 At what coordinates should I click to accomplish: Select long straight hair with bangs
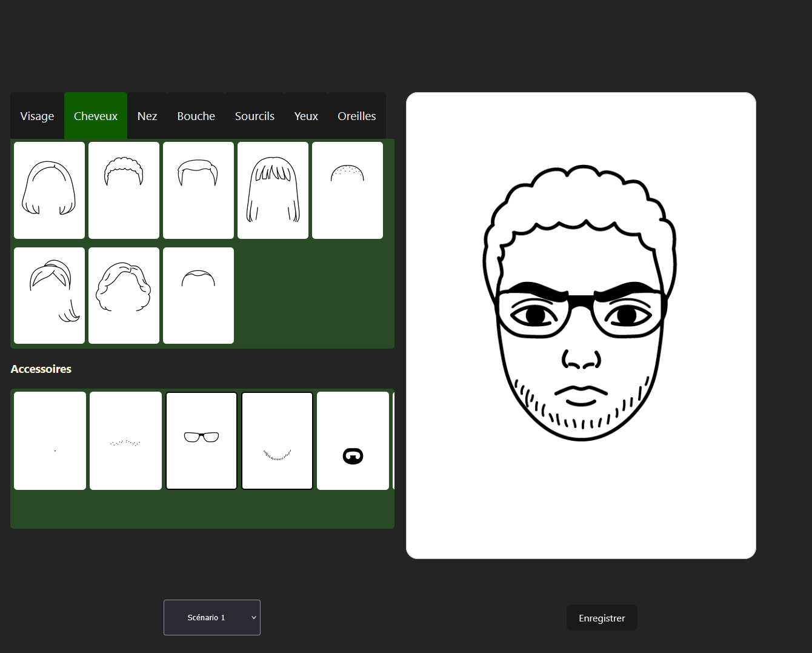[273, 190]
